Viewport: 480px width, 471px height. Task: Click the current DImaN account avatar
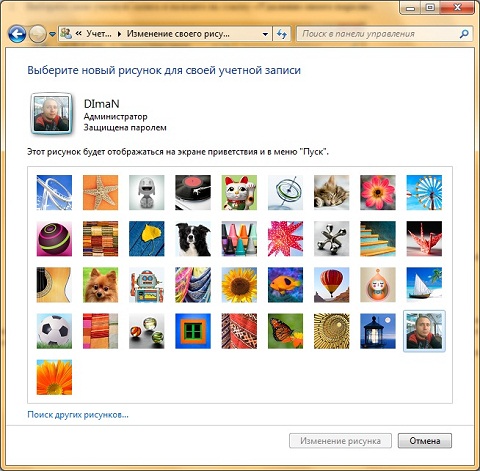[51, 114]
